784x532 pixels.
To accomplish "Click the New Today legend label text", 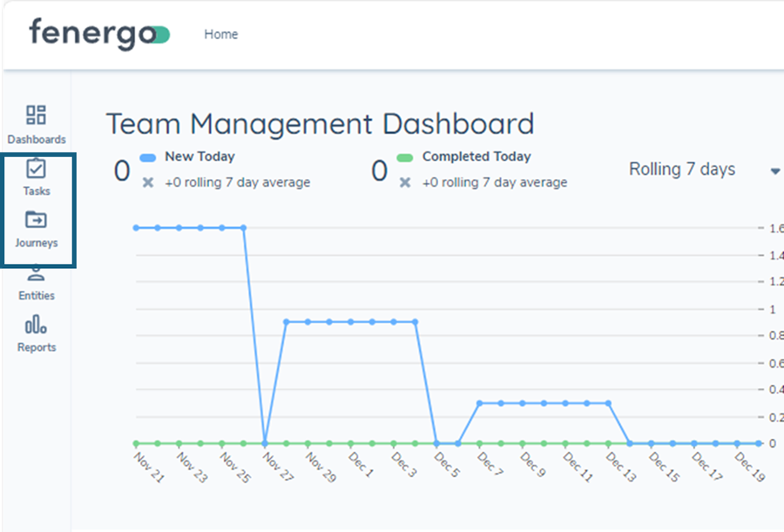I will point(199,157).
